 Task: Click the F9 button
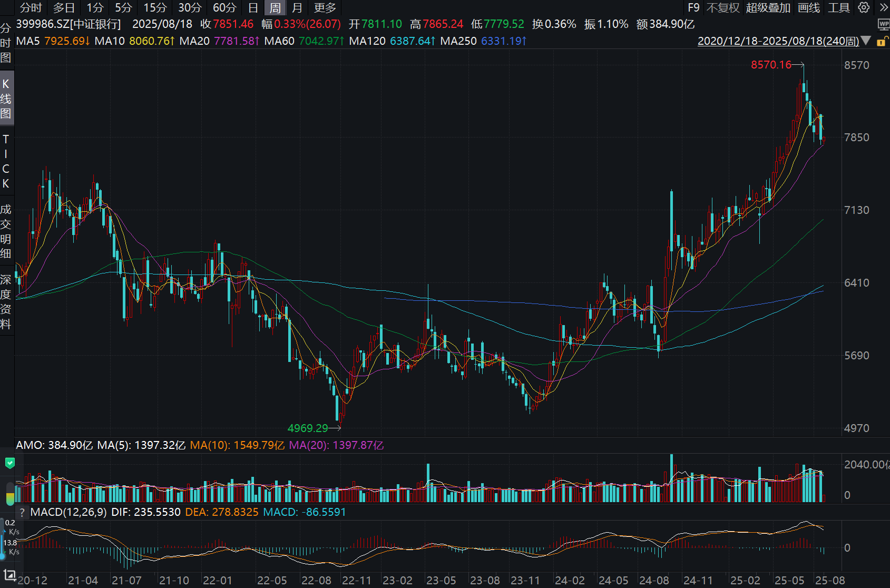tap(693, 8)
